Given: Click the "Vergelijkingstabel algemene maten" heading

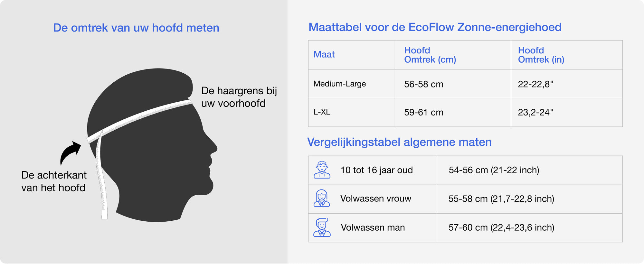Looking at the screenshot, I should (399, 142).
